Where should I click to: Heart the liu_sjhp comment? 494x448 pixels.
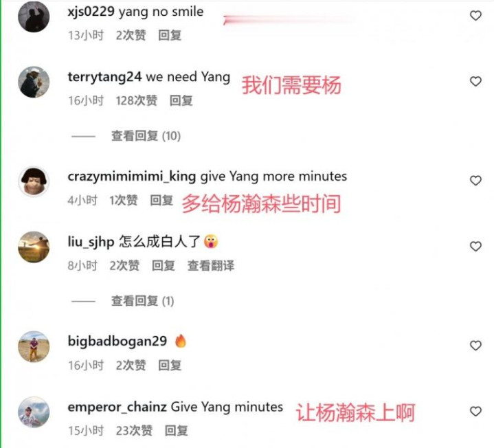tap(475, 246)
